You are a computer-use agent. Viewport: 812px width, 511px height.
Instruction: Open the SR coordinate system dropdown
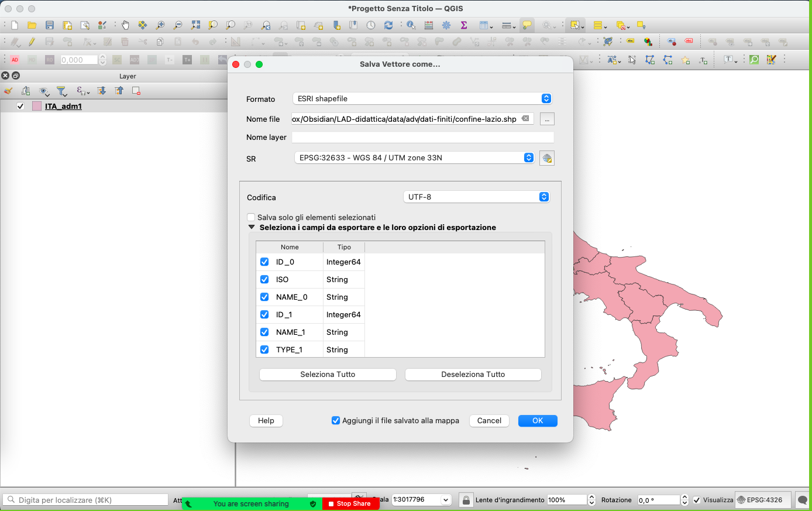[414, 157]
